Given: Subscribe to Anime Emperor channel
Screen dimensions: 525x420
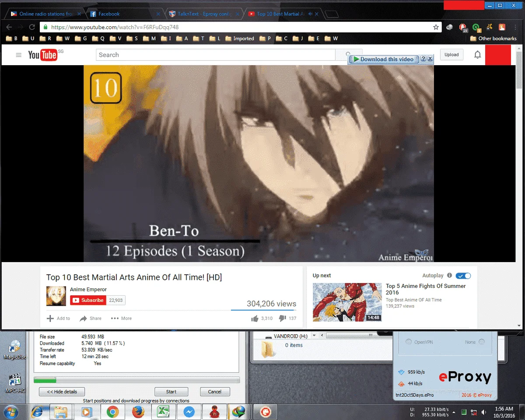Looking at the screenshot, I should pyautogui.click(x=88, y=300).
